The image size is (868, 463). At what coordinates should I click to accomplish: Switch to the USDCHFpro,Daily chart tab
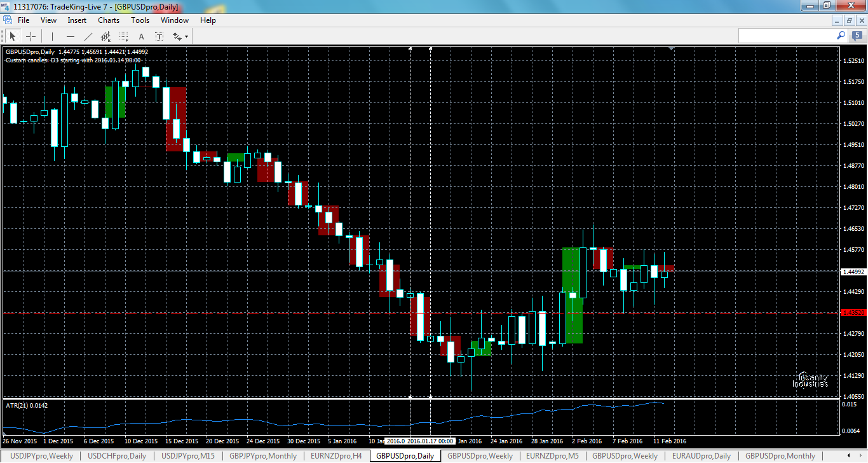117,456
